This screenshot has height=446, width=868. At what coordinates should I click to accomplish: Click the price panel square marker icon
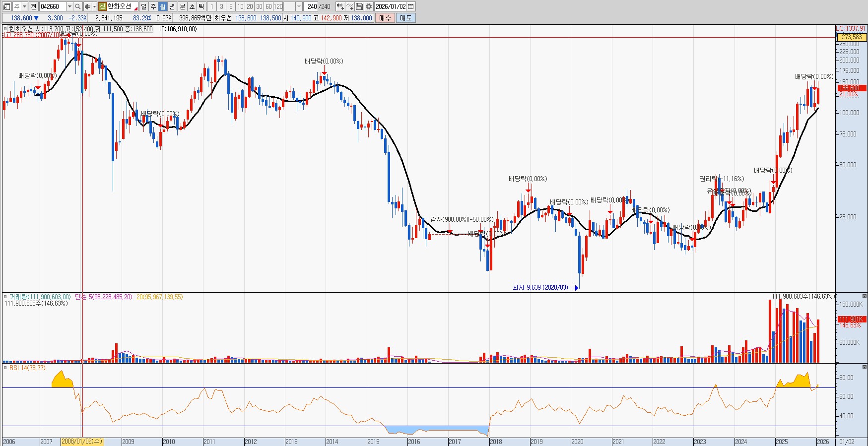coord(5,29)
